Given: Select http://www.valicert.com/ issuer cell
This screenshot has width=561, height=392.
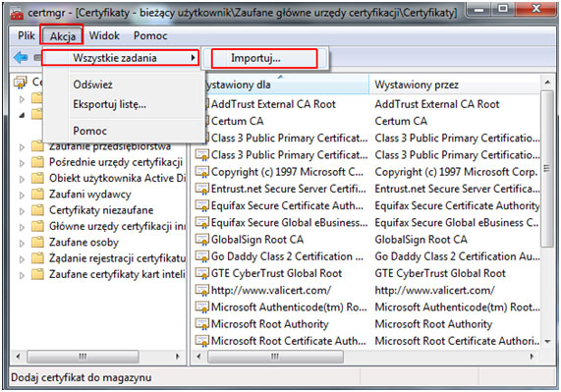Looking at the screenshot, I should tap(434, 291).
